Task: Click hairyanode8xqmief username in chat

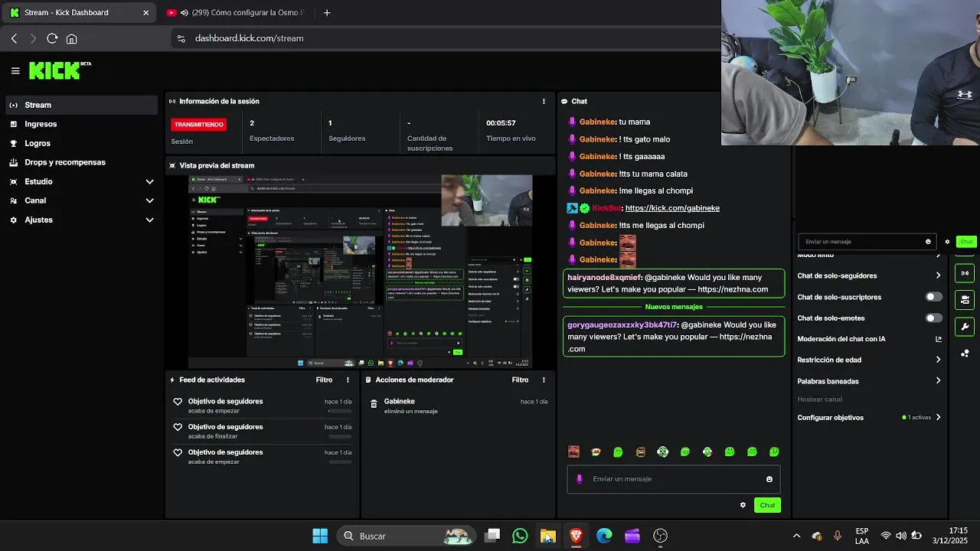Action: pyautogui.click(x=605, y=277)
